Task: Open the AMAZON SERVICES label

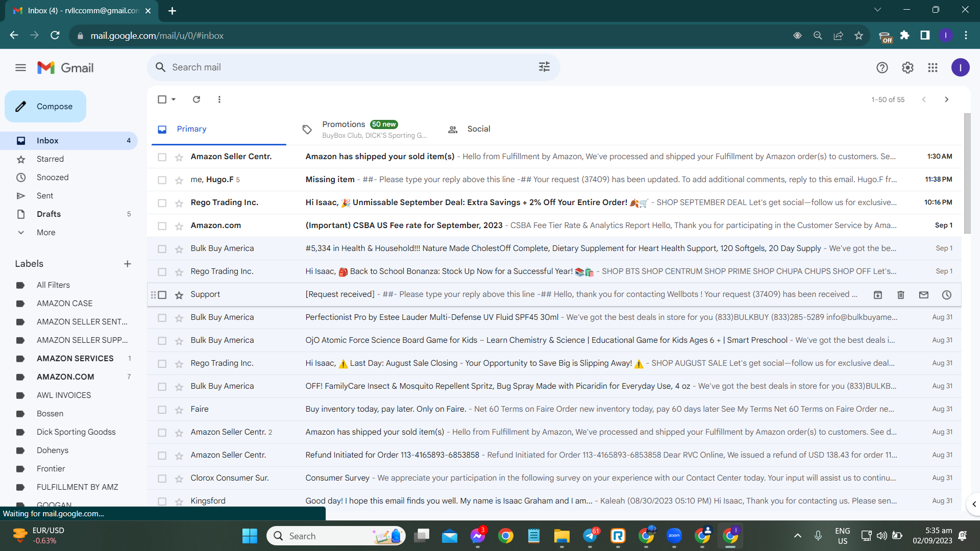Action: pos(75,359)
